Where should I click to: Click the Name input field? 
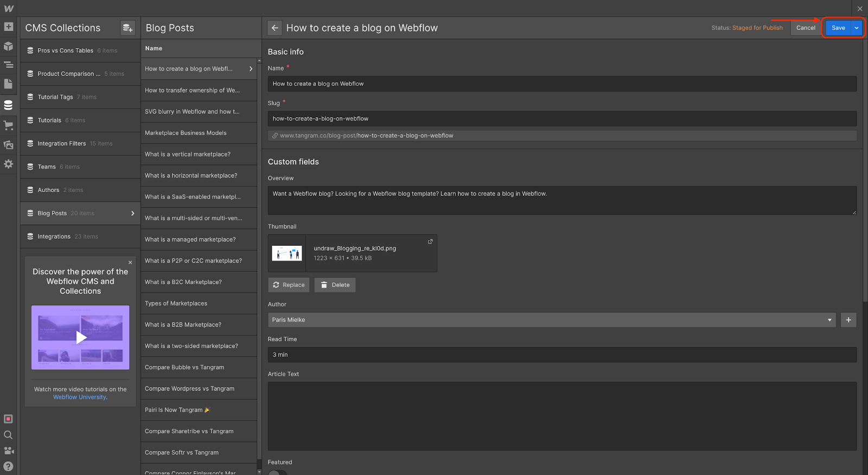562,84
